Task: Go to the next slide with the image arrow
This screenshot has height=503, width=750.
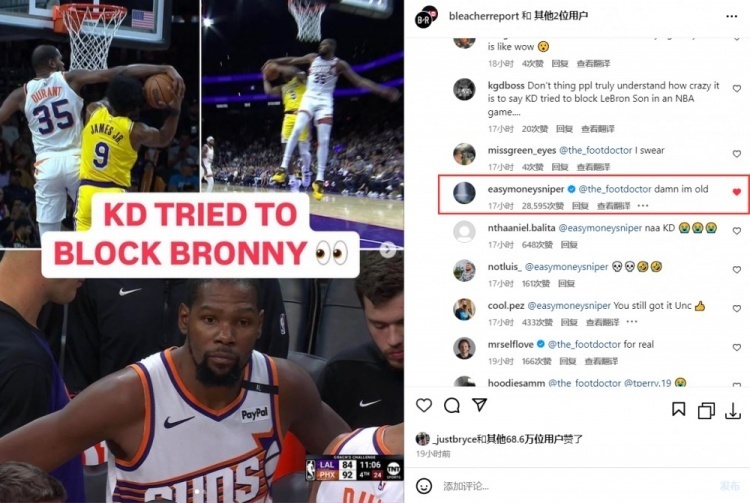Action: pos(388,249)
